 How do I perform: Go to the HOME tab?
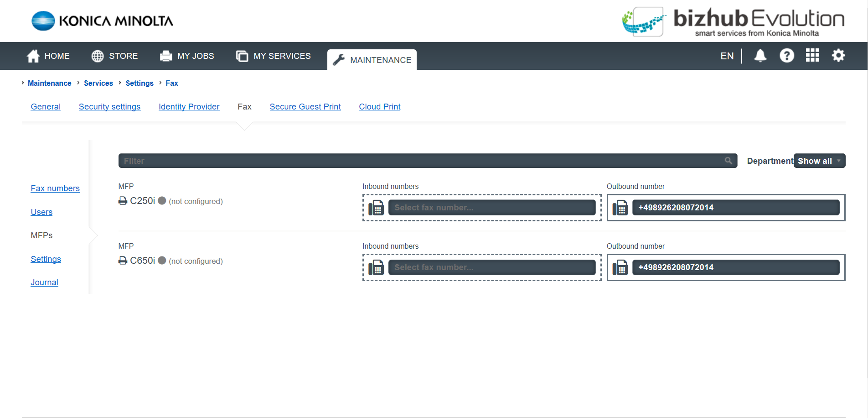[48, 56]
